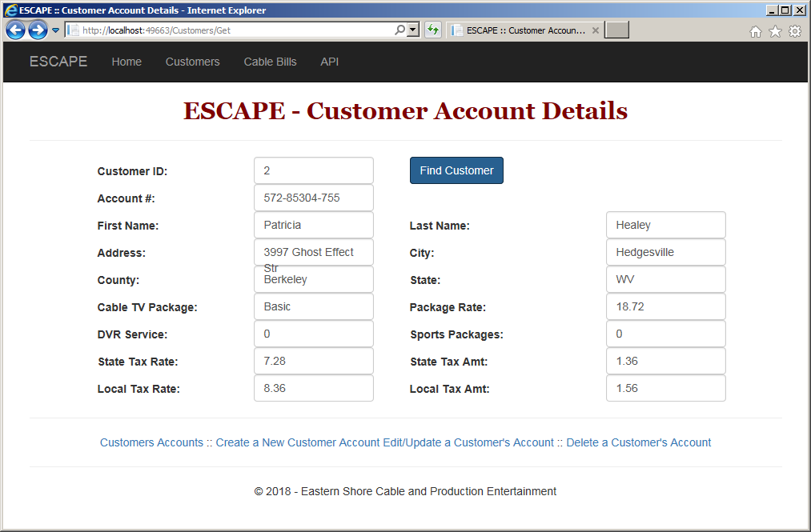Image resolution: width=811 pixels, height=532 pixels.
Task: Click the Local Tax Amt field 1.56
Action: tap(665, 388)
